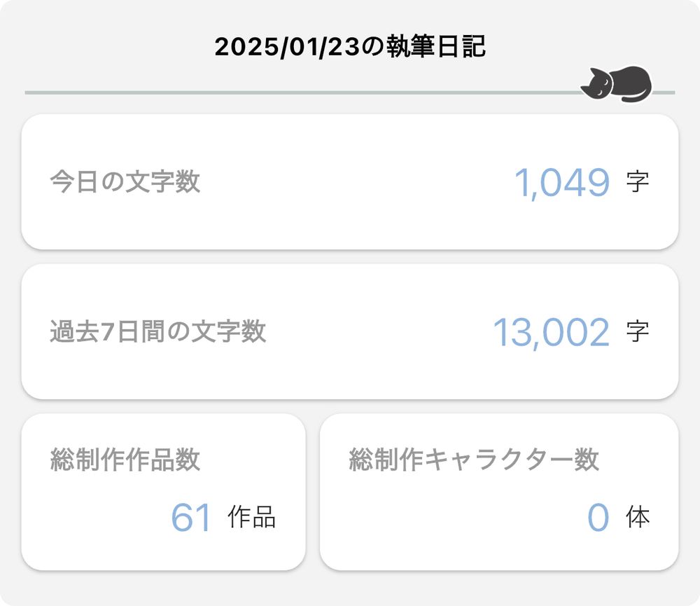
Task: Click the 字 unit beside 1,049
Action: [x=638, y=182]
